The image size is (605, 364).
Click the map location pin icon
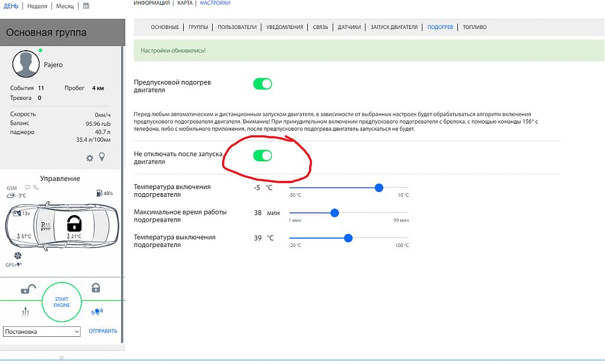point(102,157)
